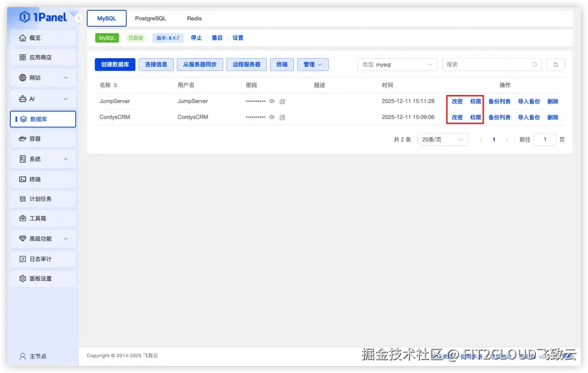The height and width of the screenshot is (373, 588).
Task: Open the 类型 mysql type dropdown
Action: [397, 64]
